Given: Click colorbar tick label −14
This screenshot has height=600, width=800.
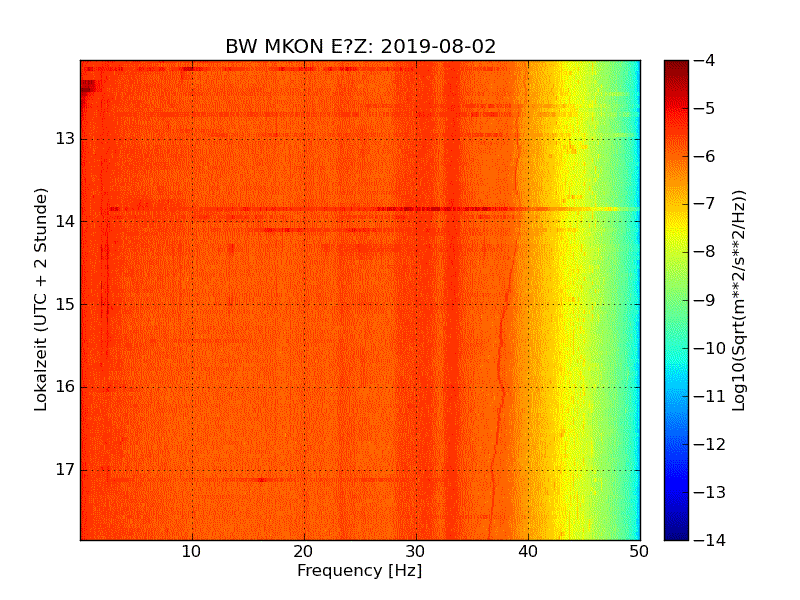Looking at the screenshot, I should pos(710,540).
